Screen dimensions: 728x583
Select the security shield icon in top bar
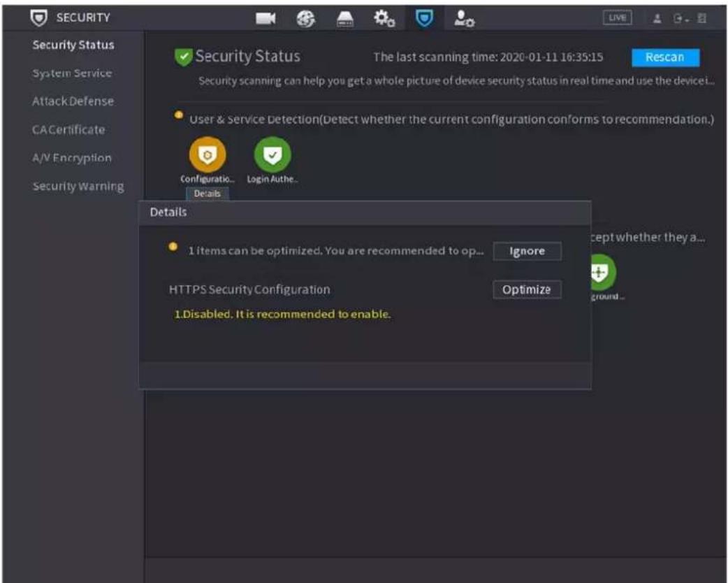tap(424, 18)
